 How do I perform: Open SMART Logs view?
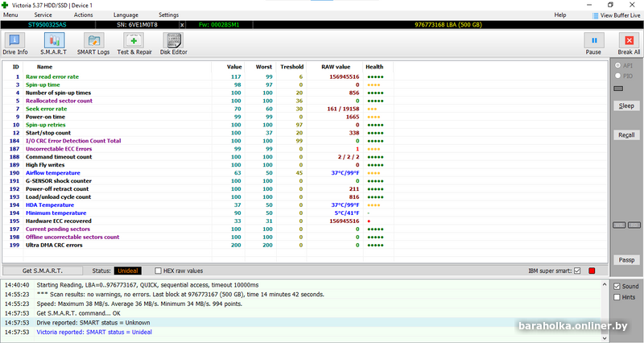click(x=93, y=44)
